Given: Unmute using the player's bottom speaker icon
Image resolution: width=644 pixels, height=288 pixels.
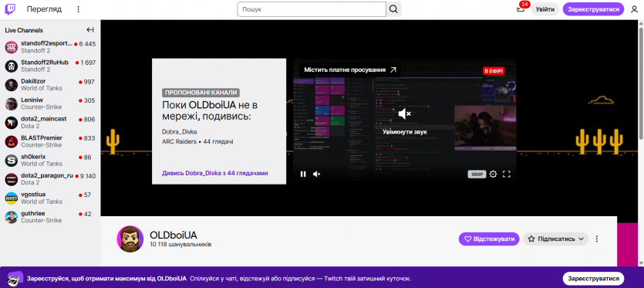Looking at the screenshot, I should tap(316, 174).
